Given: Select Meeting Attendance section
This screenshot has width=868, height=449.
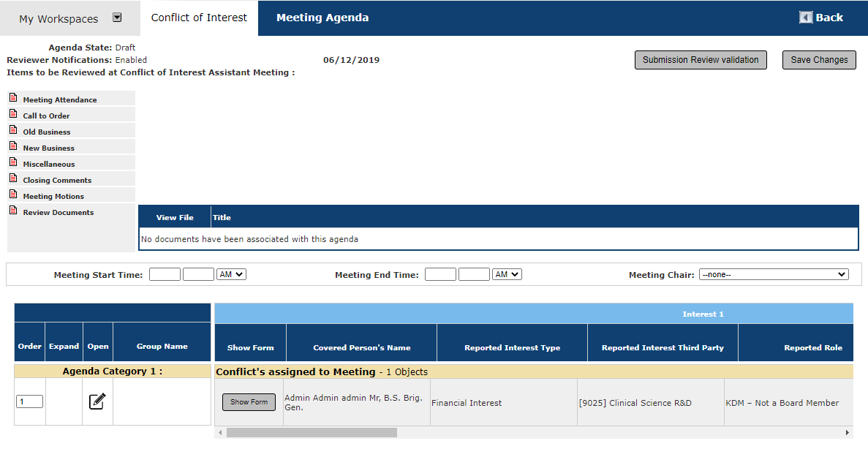Looking at the screenshot, I should pyautogui.click(x=60, y=99).
